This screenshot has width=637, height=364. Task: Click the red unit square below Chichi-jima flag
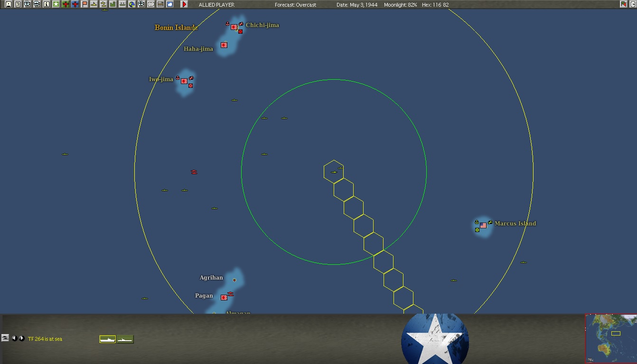coord(240,31)
